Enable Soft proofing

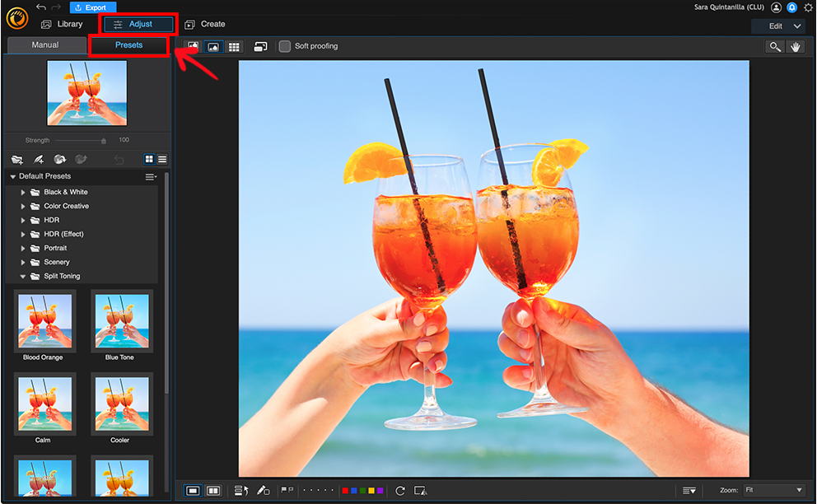pyautogui.click(x=284, y=46)
